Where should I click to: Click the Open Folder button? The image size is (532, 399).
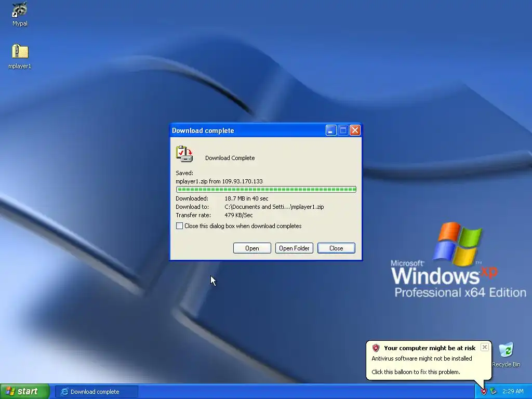click(x=294, y=248)
